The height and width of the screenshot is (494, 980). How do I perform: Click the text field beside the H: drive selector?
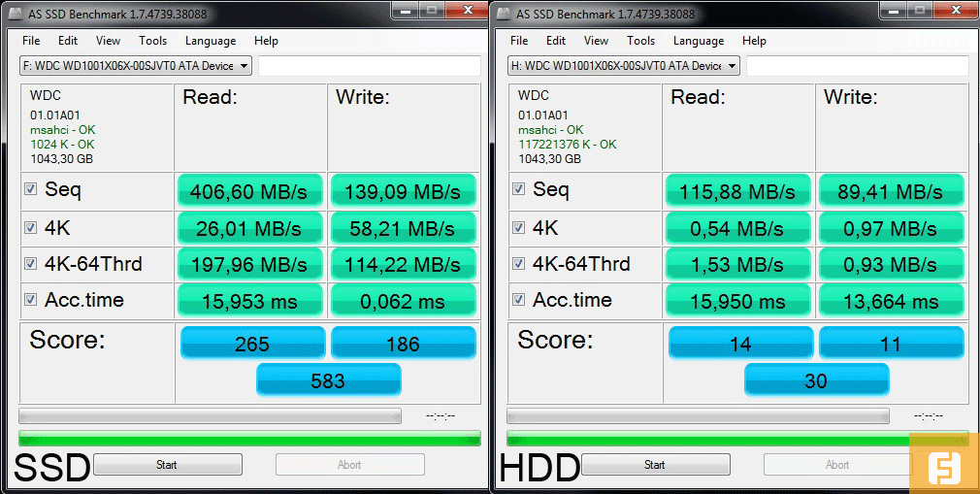858,66
